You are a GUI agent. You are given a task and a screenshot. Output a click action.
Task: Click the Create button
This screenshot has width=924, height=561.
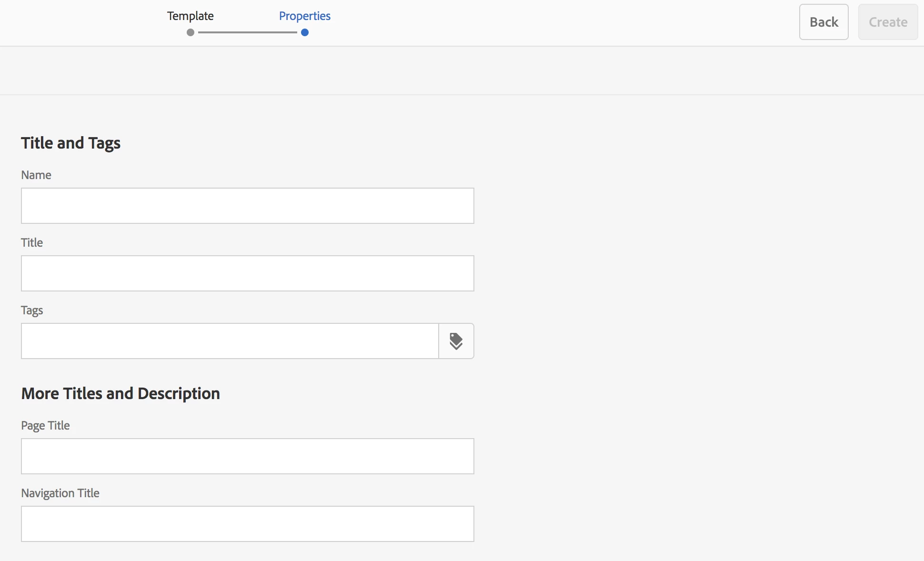point(888,22)
